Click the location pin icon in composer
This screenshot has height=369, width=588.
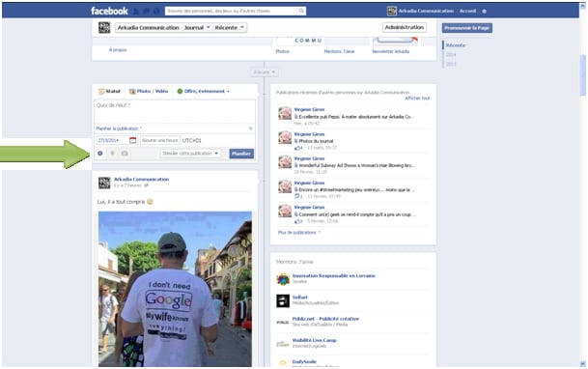[112, 154]
